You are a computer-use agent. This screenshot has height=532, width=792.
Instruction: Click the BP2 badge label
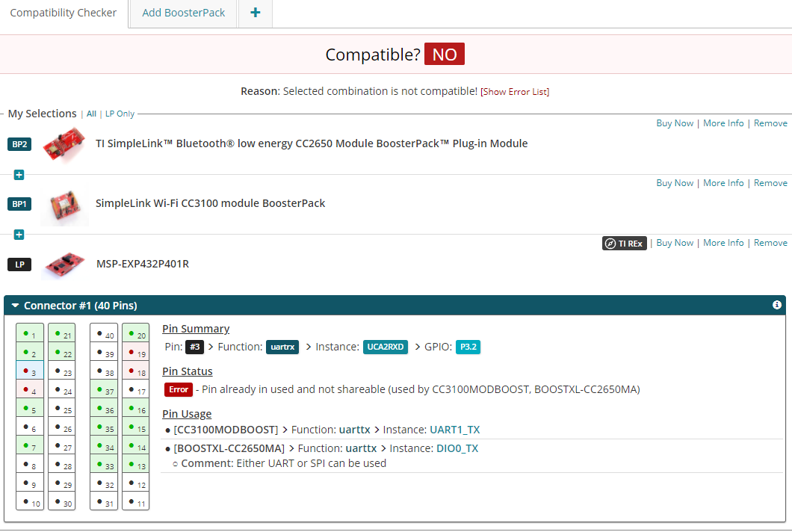19,144
